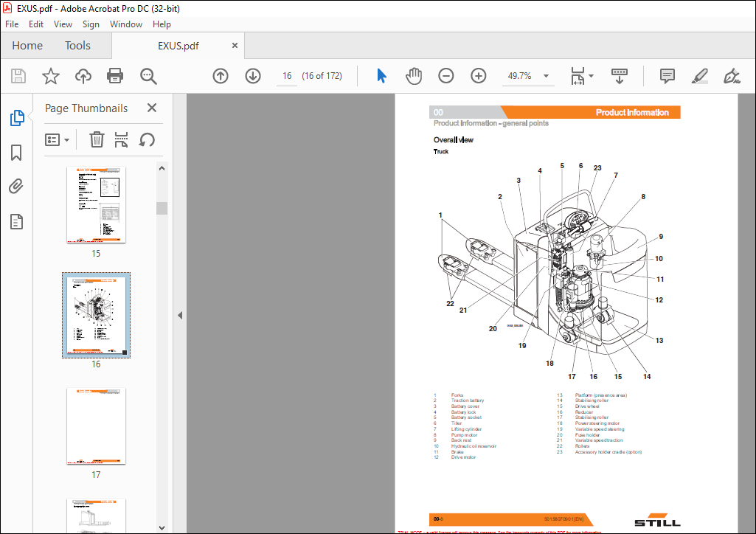This screenshot has width=756, height=534.
Task: Enable scrolling mode read icon
Action: click(x=620, y=76)
